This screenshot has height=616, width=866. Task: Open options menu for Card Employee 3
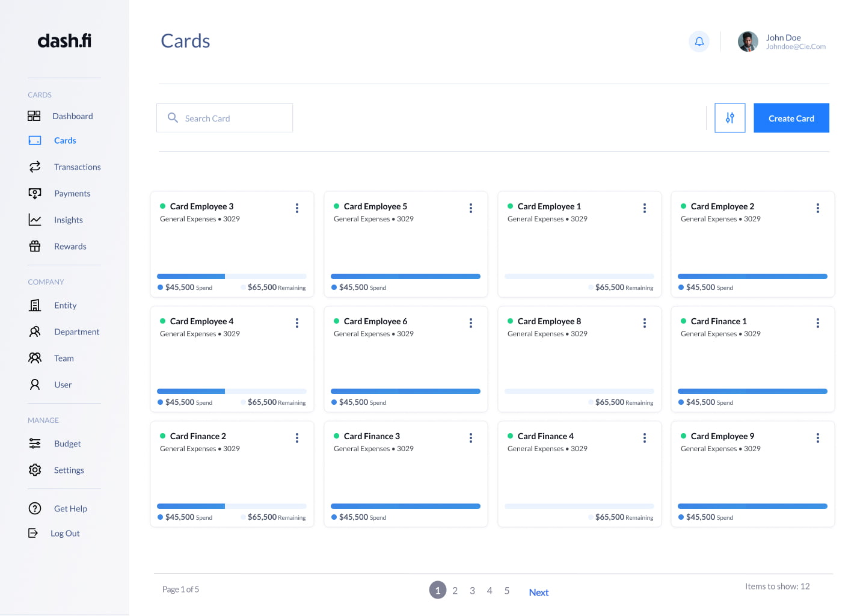(x=297, y=208)
